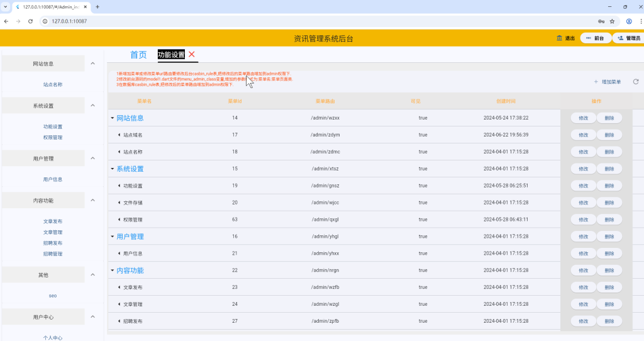Image resolution: width=644 pixels, height=341 pixels.
Task: Bookmark this page with the star icon
Action: (x=612, y=21)
